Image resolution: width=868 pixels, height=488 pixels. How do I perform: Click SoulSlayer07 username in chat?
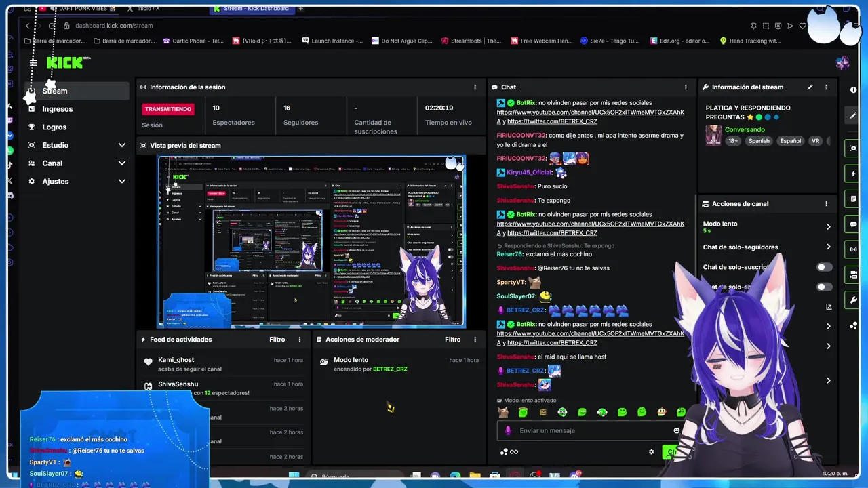516,296
